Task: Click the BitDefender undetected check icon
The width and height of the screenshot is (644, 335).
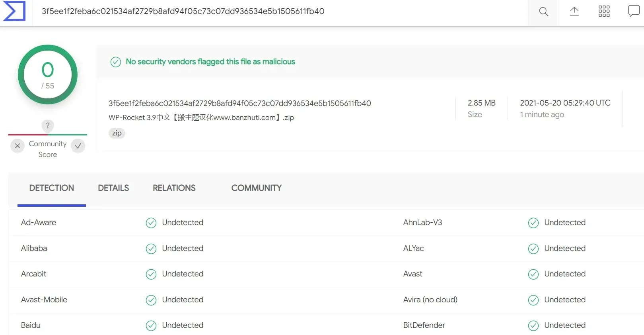Action: pyautogui.click(x=533, y=325)
